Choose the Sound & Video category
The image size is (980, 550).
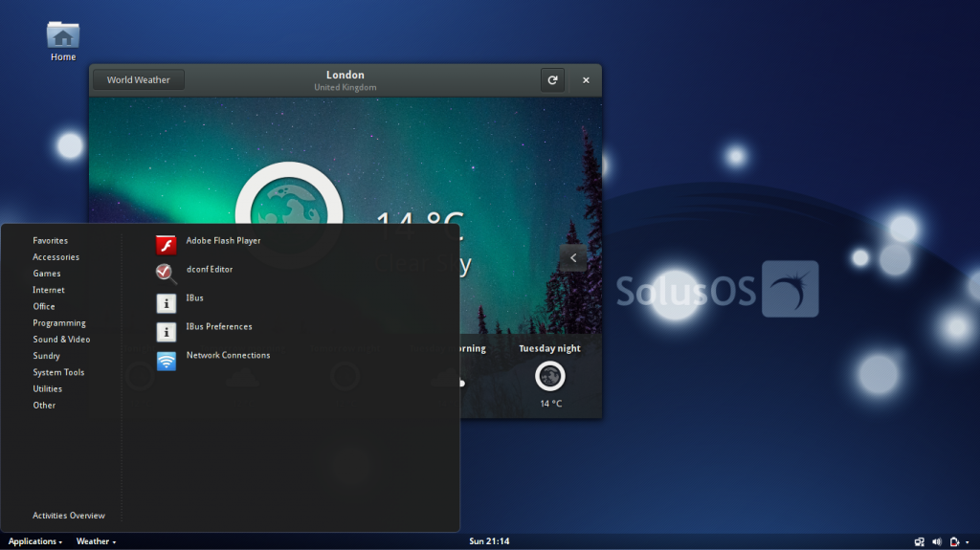point(61,340)
